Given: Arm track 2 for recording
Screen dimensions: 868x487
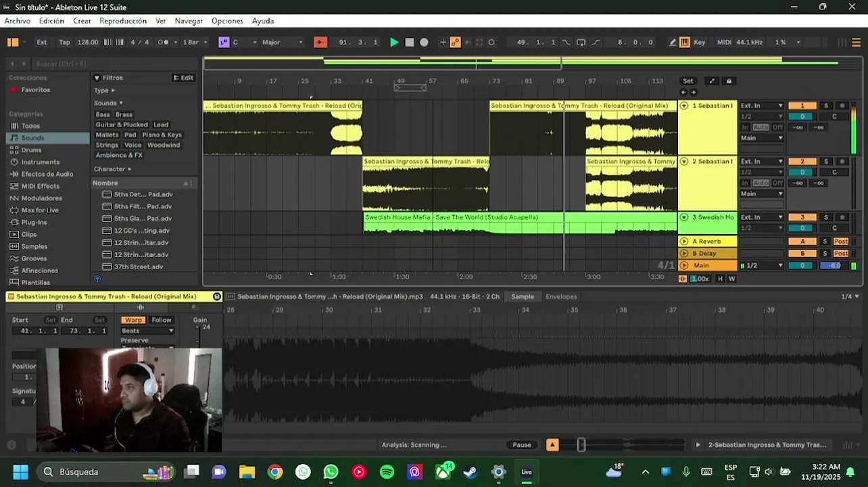Looking at the screenshot, I should (x=842, y=162).
